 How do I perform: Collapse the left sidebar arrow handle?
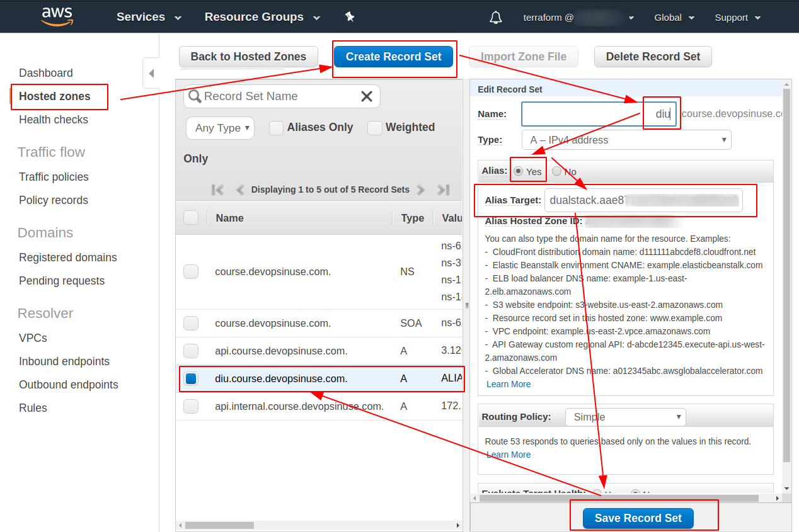[x=151, y=74]
